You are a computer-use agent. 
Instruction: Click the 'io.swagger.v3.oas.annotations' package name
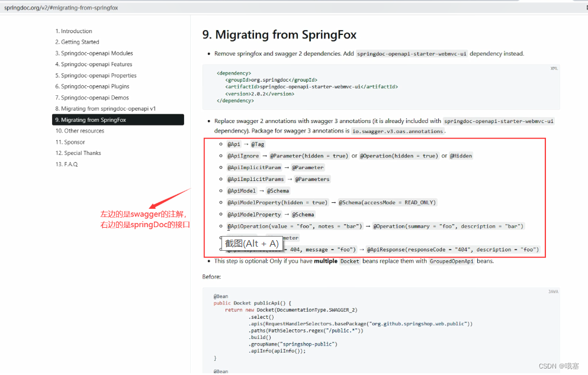point(397,131)
